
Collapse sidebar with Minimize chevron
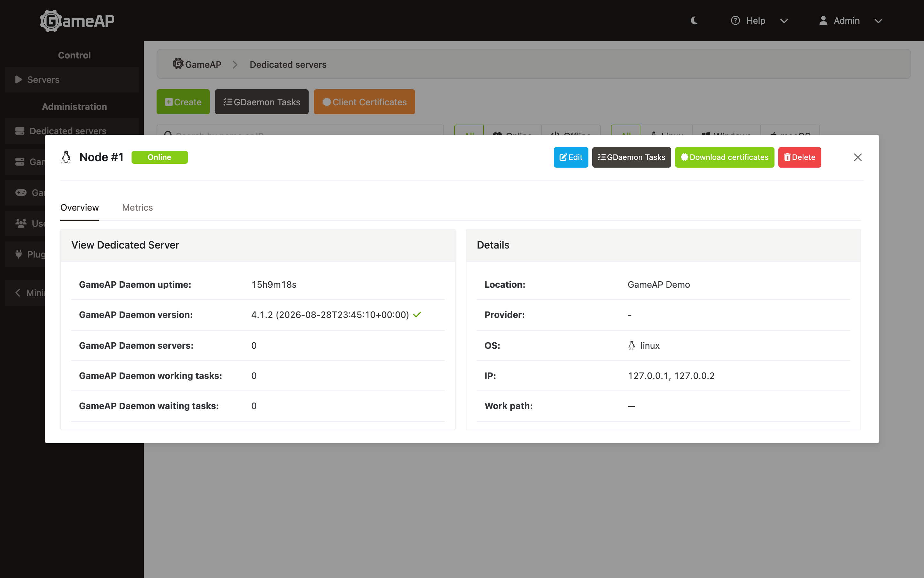tap(18, 293)
